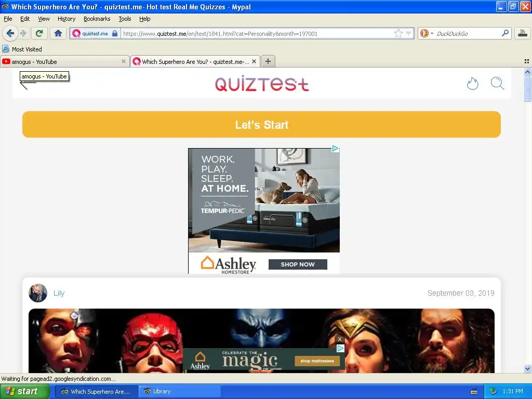
Task: Open the View menu
Action: click(x=44, y=19)
